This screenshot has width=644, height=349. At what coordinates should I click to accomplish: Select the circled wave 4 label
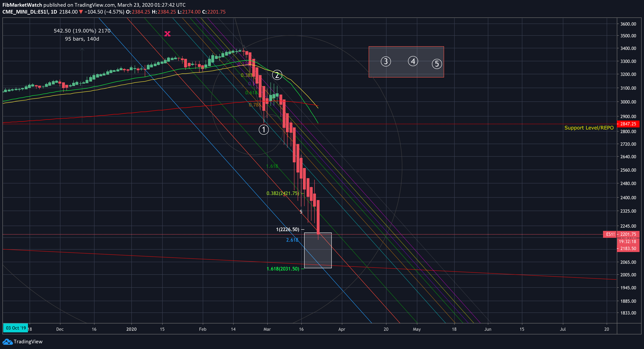coord(413,61)
